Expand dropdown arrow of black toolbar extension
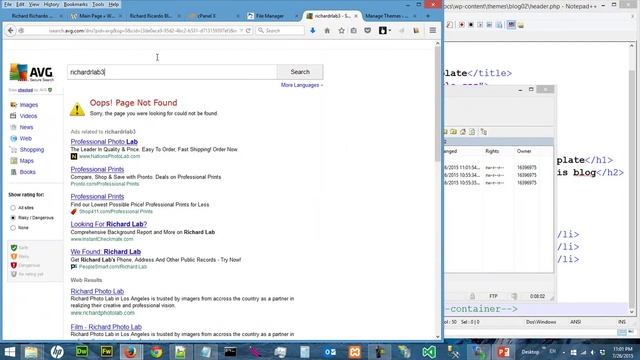640x360 pixels. tap(390, 31)
